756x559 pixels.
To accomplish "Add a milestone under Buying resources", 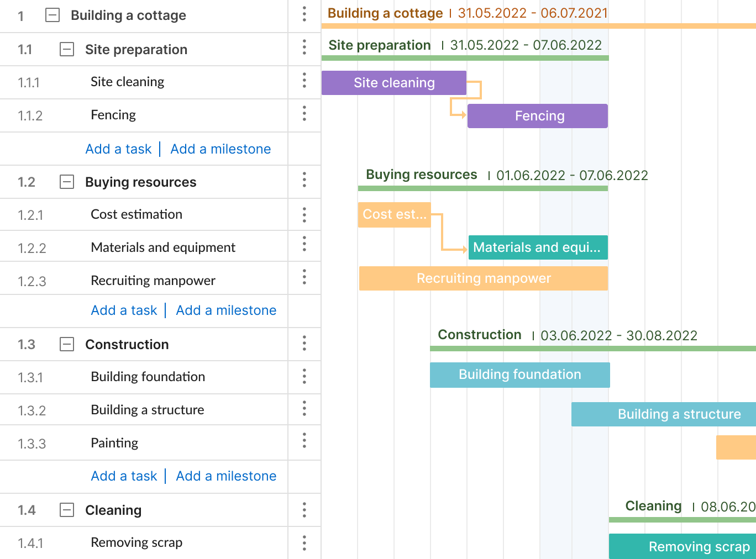I will (x=226, y=310).
